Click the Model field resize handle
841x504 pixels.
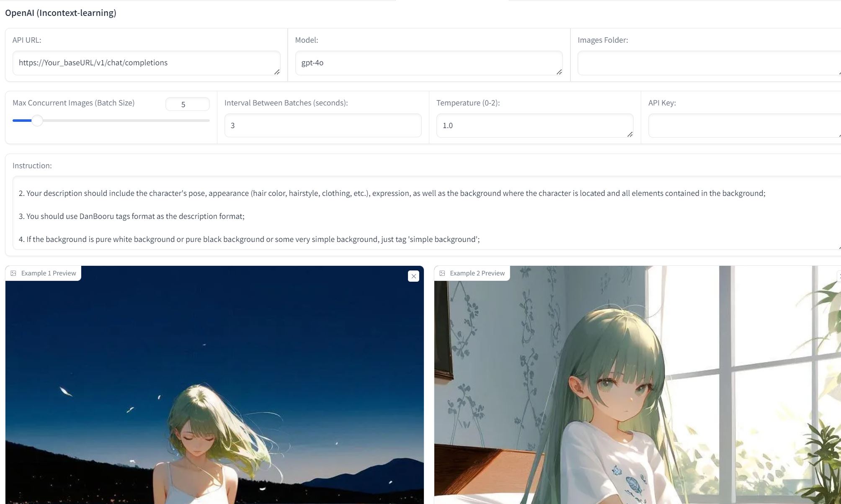(559, 72)
